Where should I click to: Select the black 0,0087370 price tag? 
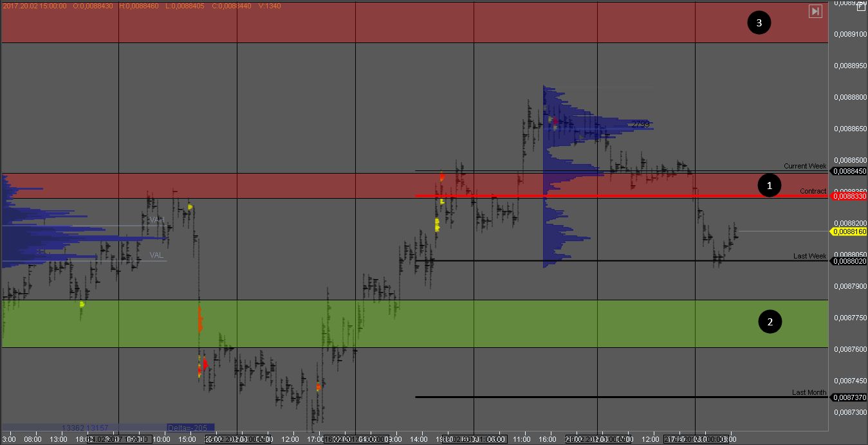tap(848, 397)
